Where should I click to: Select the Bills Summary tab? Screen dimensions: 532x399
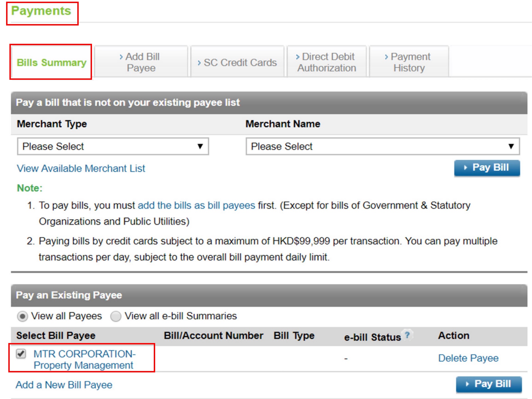tap(51, 63)
